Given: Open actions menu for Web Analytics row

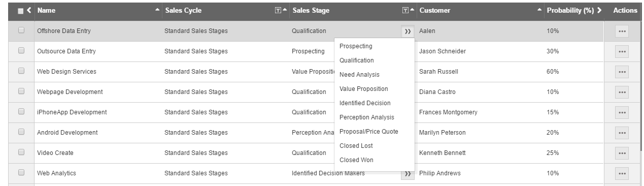Looking at the screenshot, I should click(622, 173).
